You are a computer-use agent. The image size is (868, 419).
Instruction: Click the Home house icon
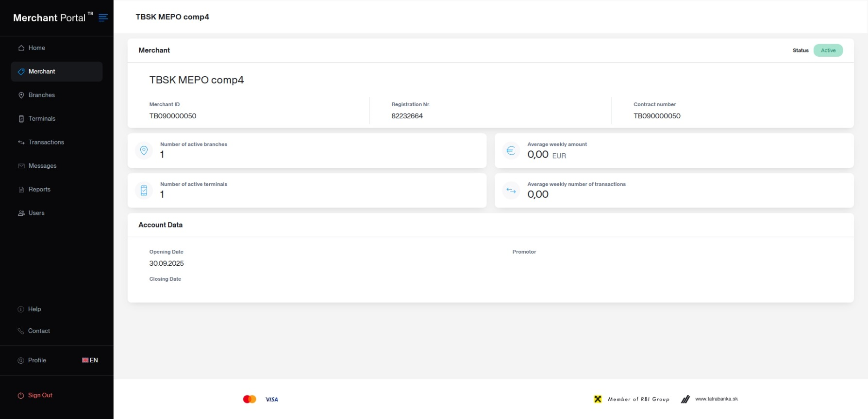click(21, 48)
